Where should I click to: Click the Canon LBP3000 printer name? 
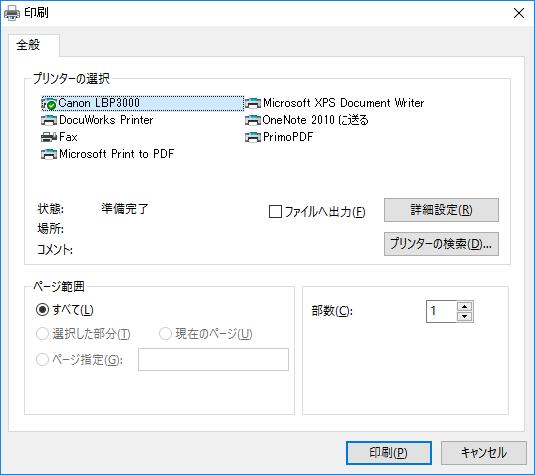(x=99, y=103)
